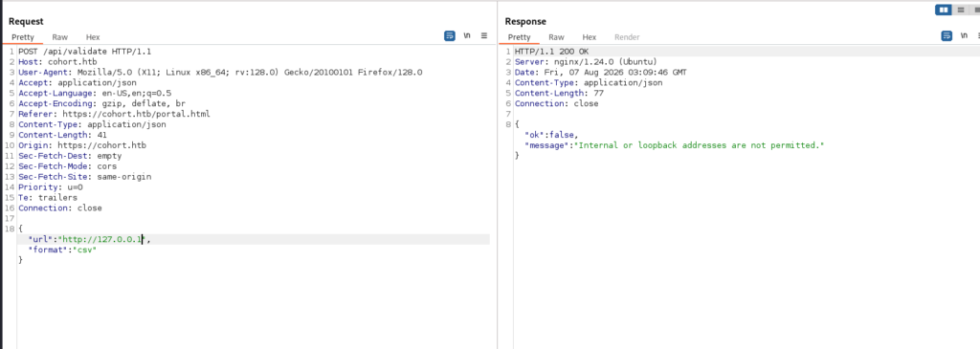The image size is (980, 349).
Task: Click the Content-Length: 77 header
Action: (x=559, y=93)
